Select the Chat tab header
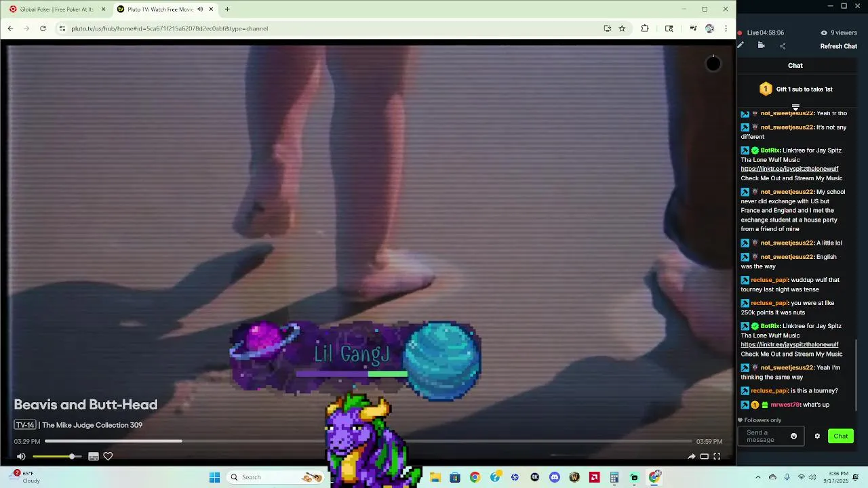The width and height of the screenshot is (868, 488). [795, 66]
